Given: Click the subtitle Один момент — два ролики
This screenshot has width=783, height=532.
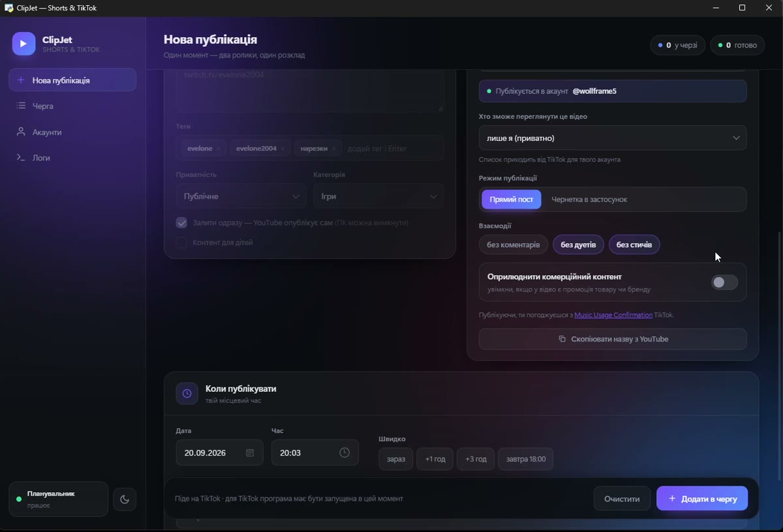Looking at the screenshot, I should click(234, 55).
